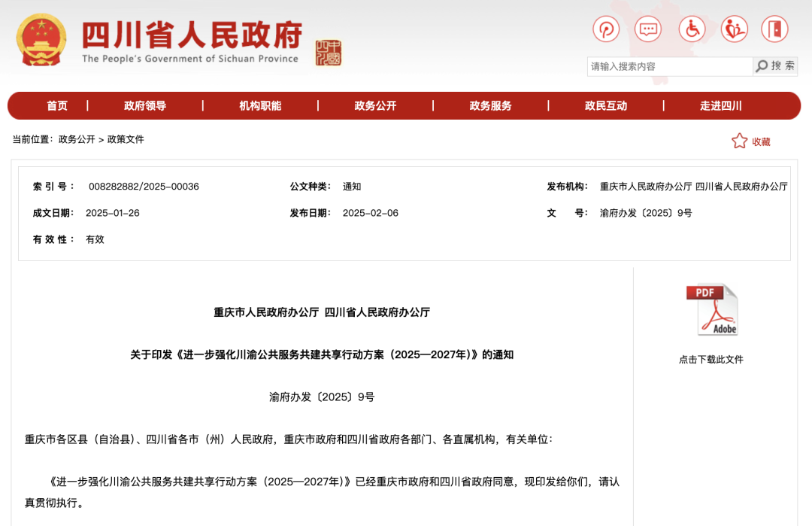This screenshot has height=526, width=812.
Task: Click the wheelchair accessibility icon
Action: click(692, 29)
